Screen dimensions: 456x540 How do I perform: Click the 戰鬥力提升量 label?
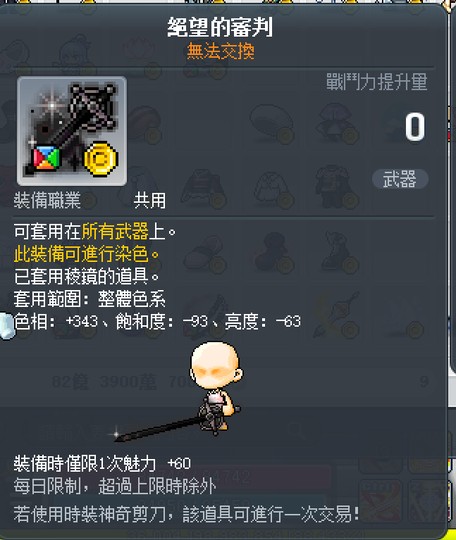point(377,82)
